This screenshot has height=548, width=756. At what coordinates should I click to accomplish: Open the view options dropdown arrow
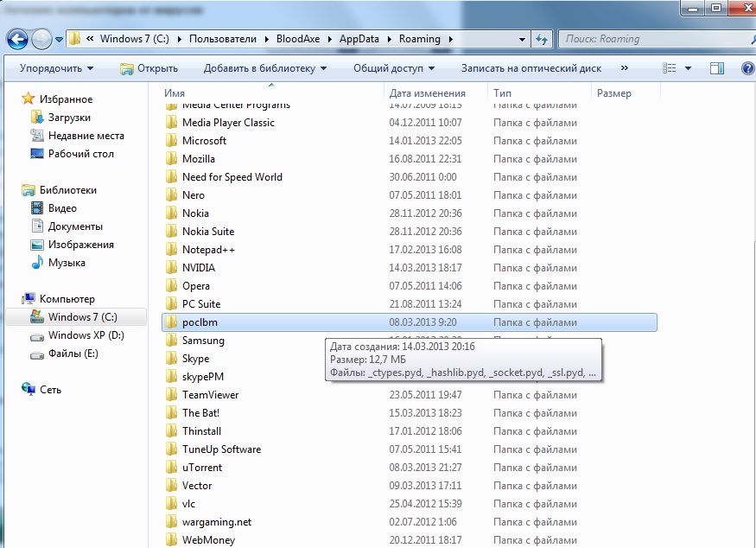tap(688, 68)
